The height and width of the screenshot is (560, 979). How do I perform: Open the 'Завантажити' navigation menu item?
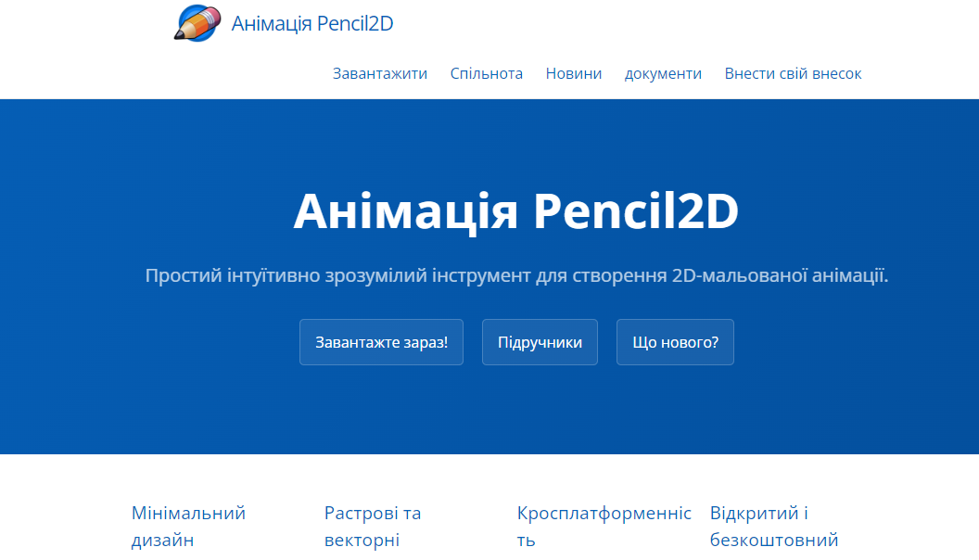(x=379, y=73)
